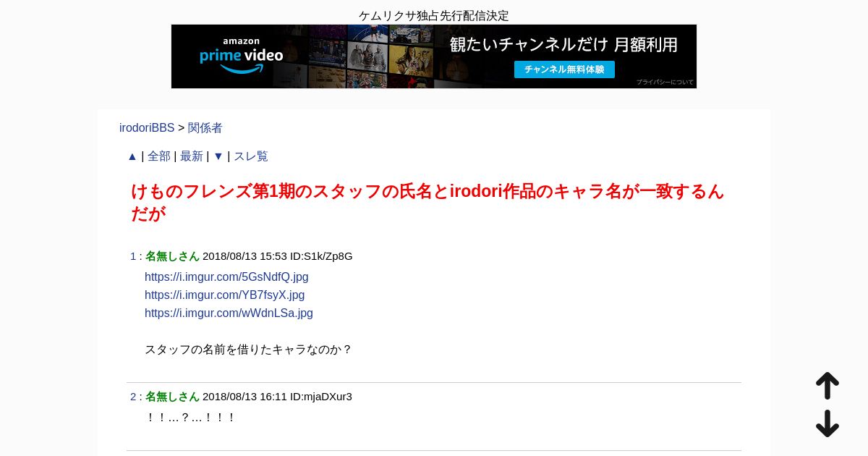Click the チャンネル無料体験 banner button
The width and height of the screenshot is (868, 456).
[564, 69]
